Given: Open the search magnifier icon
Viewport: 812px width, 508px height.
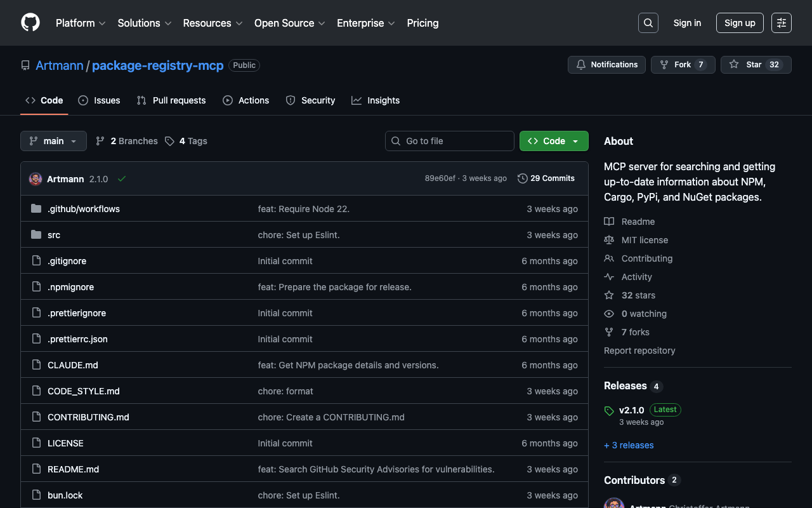Looking at the screenshot, I should [x=648, y=23].
